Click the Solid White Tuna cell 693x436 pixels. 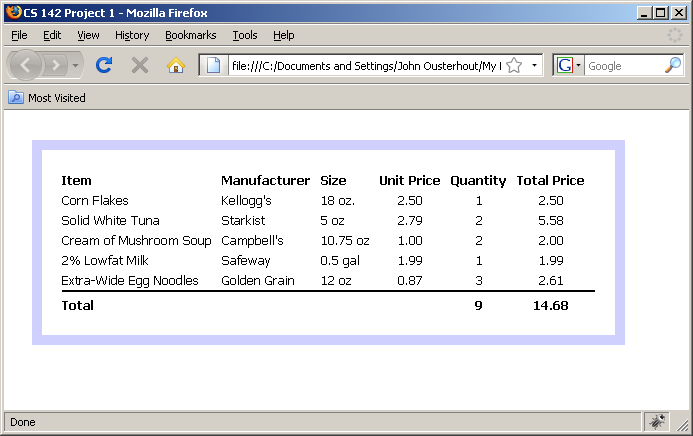[x=110, y=220]
